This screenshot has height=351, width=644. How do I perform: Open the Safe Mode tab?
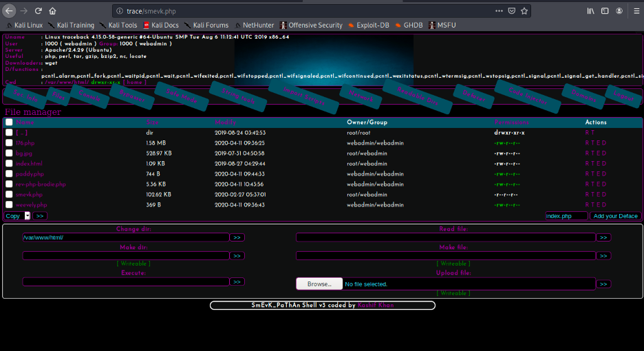coord(182,96)
